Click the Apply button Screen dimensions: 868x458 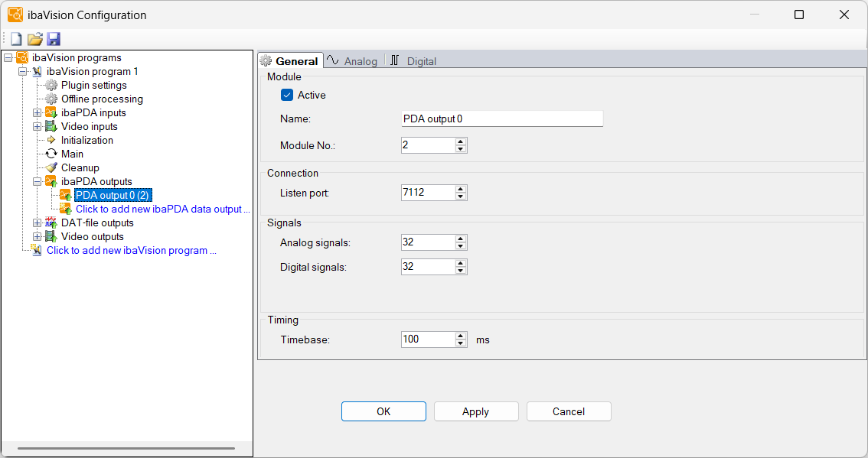click(476, 411)
